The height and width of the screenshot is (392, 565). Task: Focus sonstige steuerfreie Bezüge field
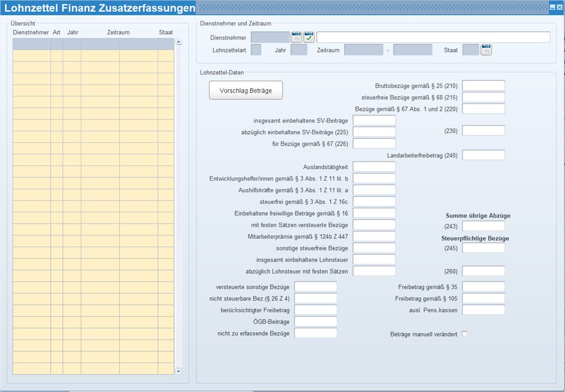coord(374,248)
